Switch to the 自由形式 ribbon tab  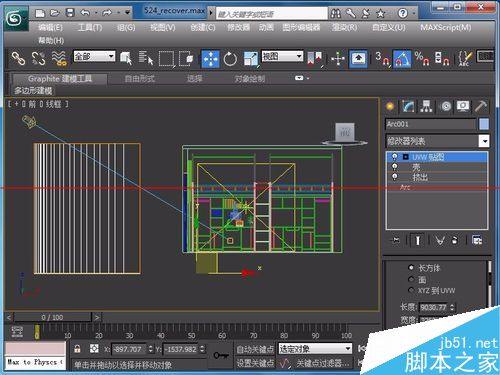[x=139, y=79]
